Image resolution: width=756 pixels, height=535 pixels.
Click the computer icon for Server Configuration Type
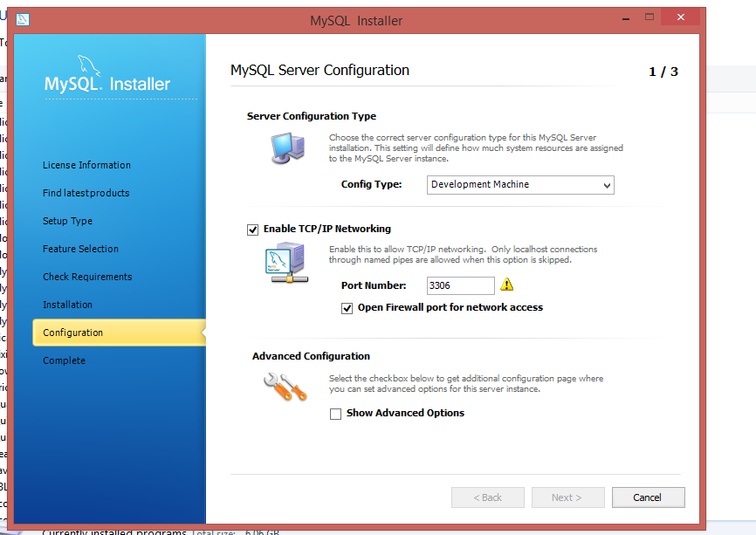(286, 149)
